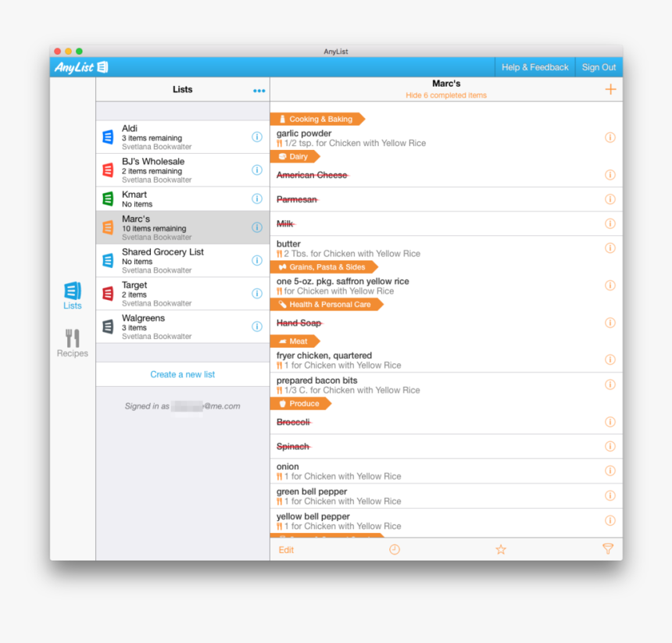Open info for the garlic powder item
The height and width of the screenshot is (643, 672).
(610, 137)
